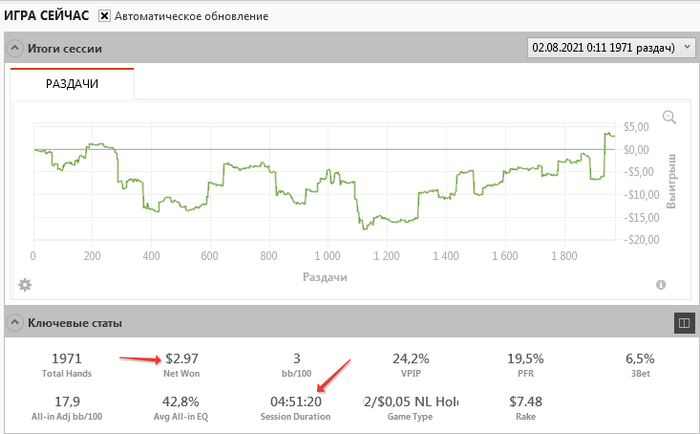
Task: Click the chart info icon
Action: (661, 285)
